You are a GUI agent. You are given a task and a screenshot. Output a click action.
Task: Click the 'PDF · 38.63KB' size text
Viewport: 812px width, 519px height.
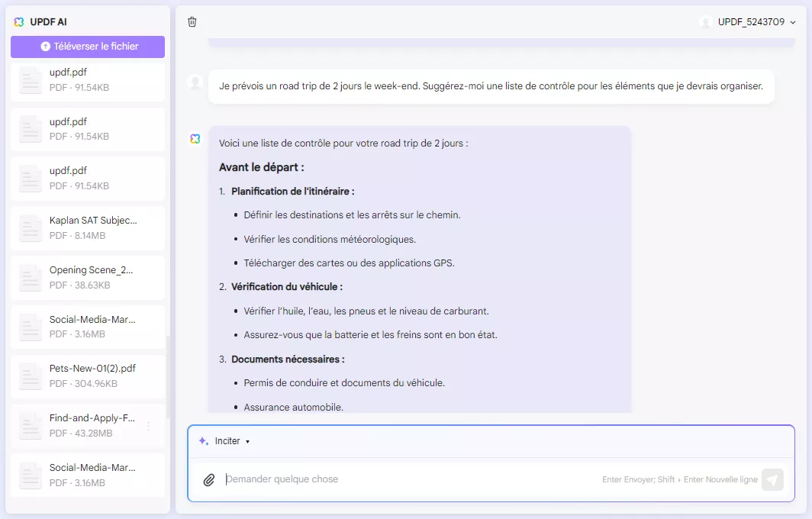coord(79,285)
